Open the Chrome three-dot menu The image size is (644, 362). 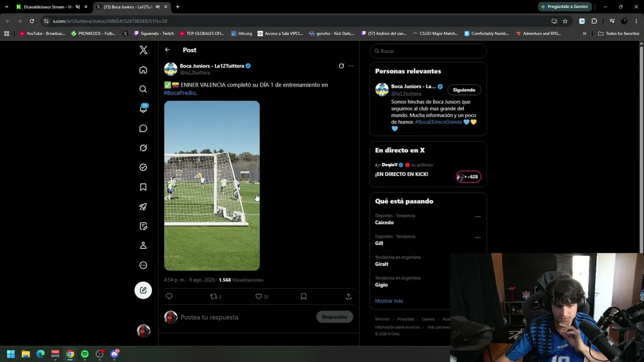pyautogui.click(x=635, y=21)
